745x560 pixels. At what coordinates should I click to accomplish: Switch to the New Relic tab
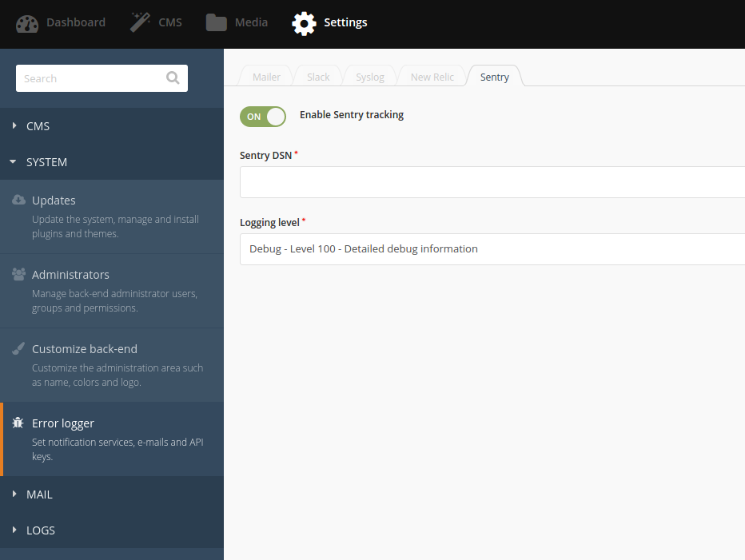point(432,77)
